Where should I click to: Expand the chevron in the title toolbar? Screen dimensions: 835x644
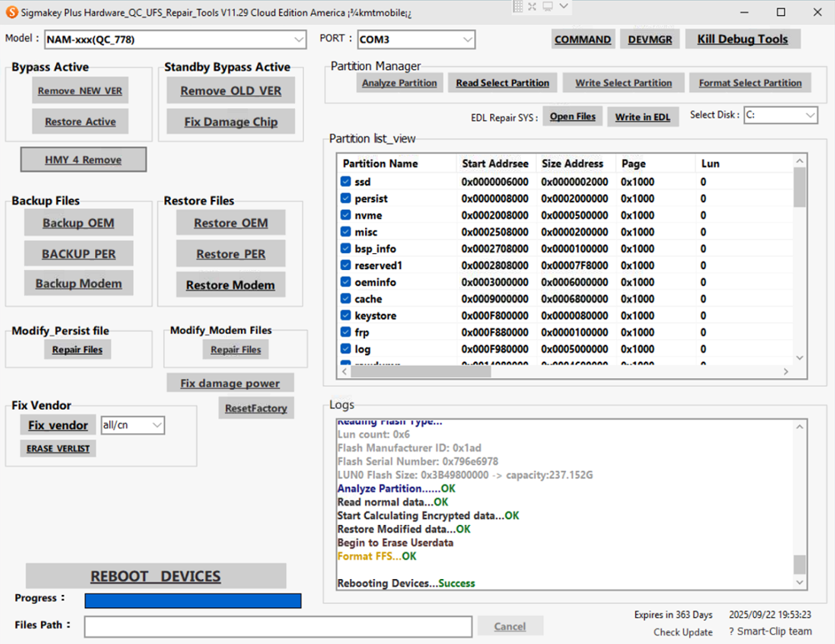[x=563, y=7]
